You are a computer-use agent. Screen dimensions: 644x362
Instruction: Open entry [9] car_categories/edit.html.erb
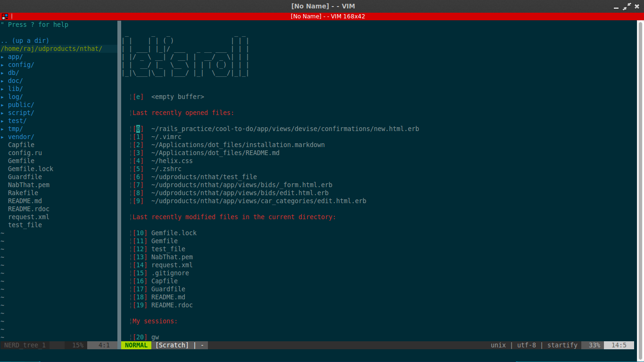249,201
